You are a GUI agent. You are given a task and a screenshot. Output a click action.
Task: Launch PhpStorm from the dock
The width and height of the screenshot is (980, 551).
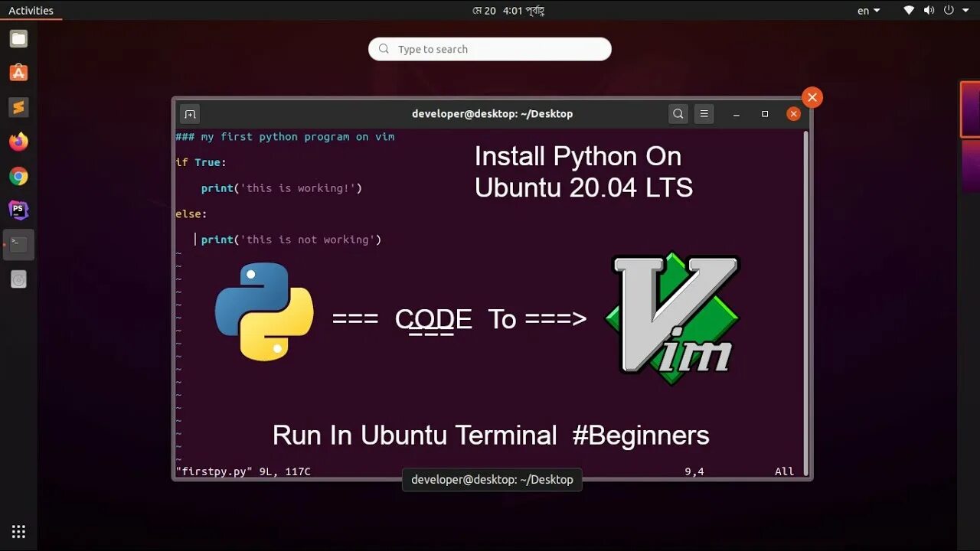pyautogui.click(x=19, y=210)
